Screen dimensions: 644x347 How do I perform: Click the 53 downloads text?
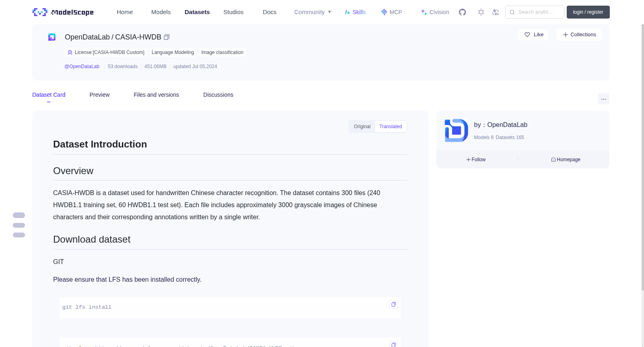[123, 66]
